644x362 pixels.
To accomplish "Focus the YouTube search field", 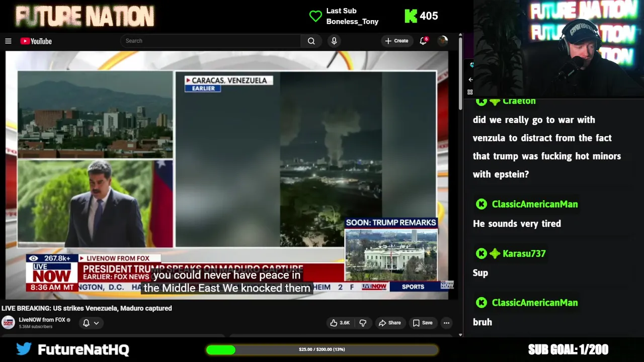I will 210,41.
